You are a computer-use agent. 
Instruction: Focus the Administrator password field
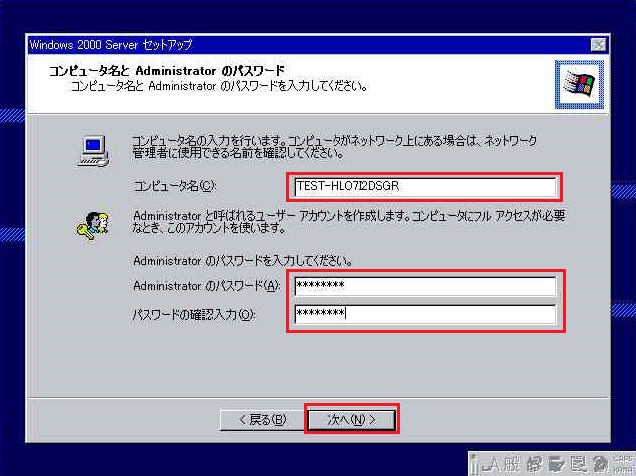[425, 286]
